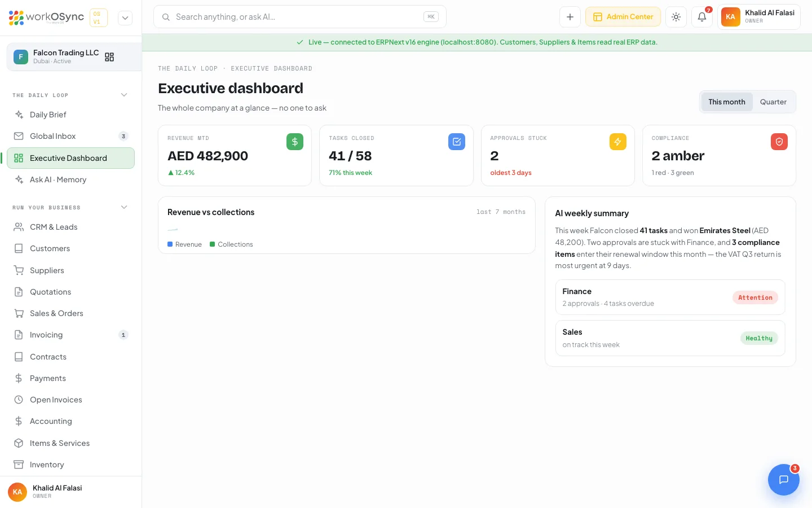
Task: Open the chat bubble floating button
Action: tap(784, 480)
